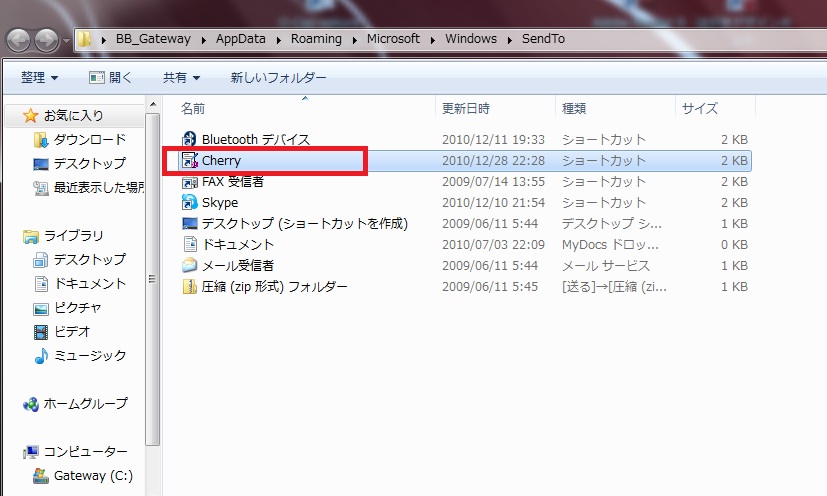Click the ホームグループ network icon
This screenshot has height=496, width=827.
(31, 404)
